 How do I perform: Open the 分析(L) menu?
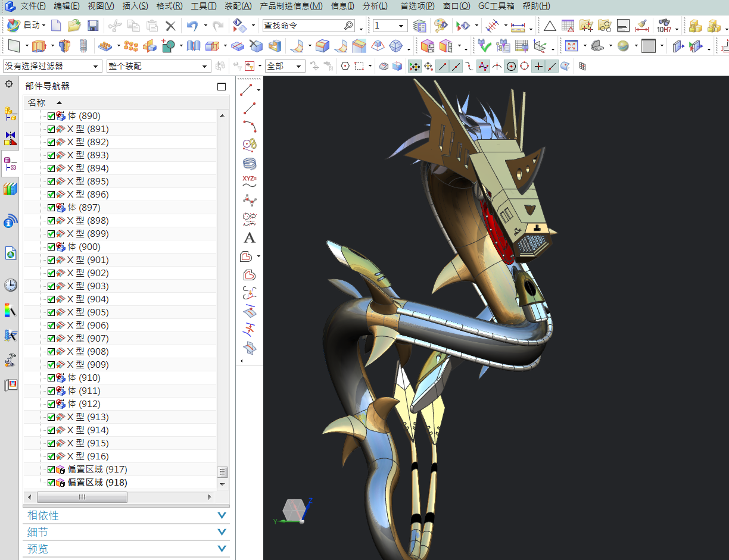pyautogui.click(x=375, y=6)
